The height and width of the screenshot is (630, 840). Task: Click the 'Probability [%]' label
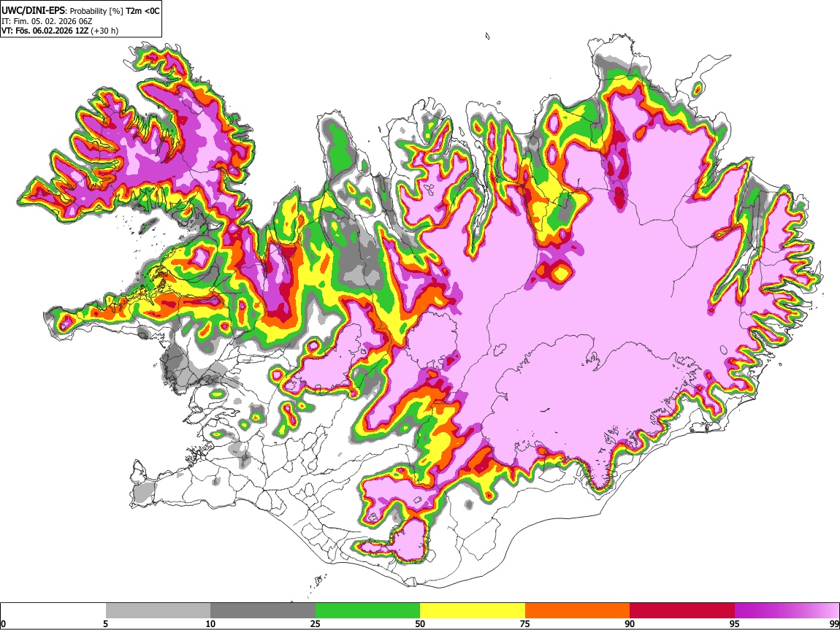pyautogui.click(x=97, y=11)
